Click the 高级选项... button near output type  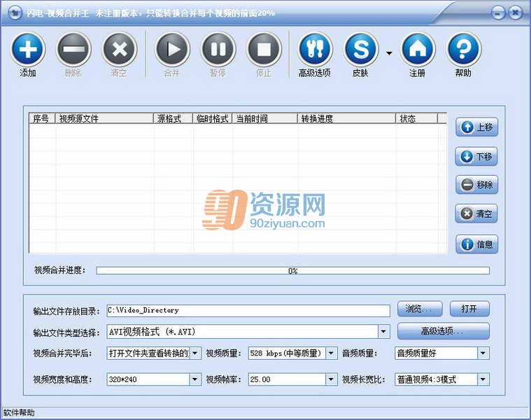point(444,331)
